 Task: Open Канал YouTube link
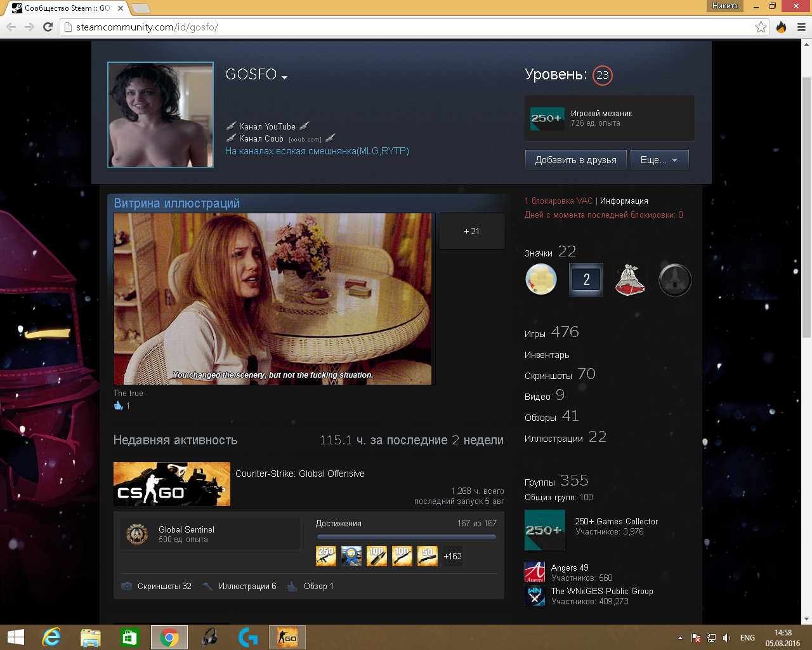click(267, 126)
